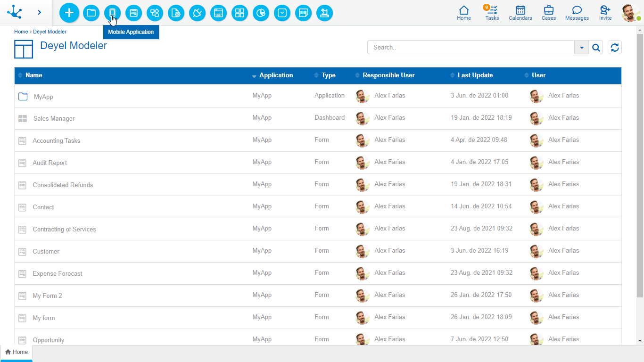Click the form modeler toolbar icon
644x362 pixels.
pos(133,13)
